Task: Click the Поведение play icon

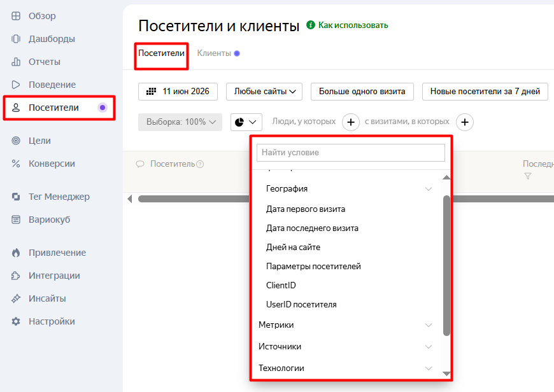Action: tap(16, 85)
